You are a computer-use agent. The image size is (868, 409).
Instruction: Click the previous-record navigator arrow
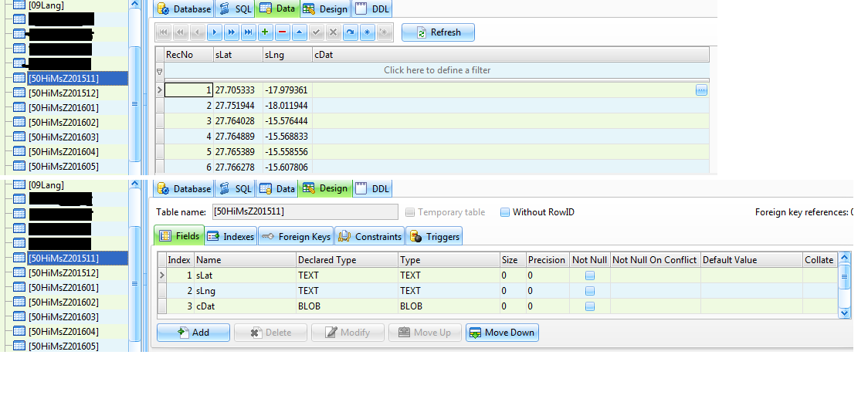click(x=198, y=32)
